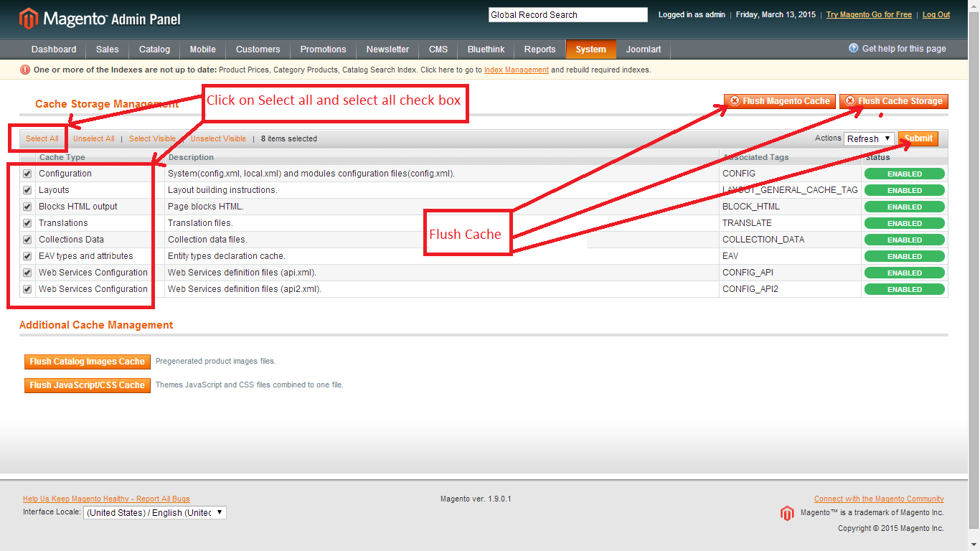Open Connect with the Magento Community link
Screen dimensions: 980x551
click(879, 499)
